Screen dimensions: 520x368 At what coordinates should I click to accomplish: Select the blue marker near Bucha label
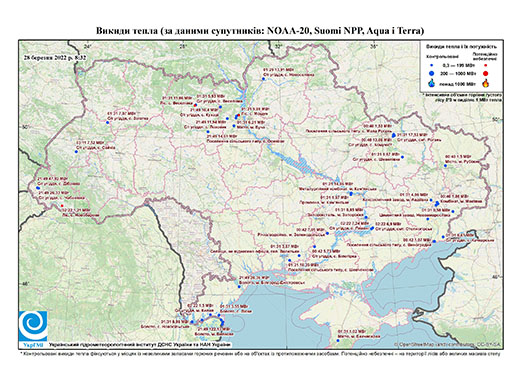coord(234,126)
